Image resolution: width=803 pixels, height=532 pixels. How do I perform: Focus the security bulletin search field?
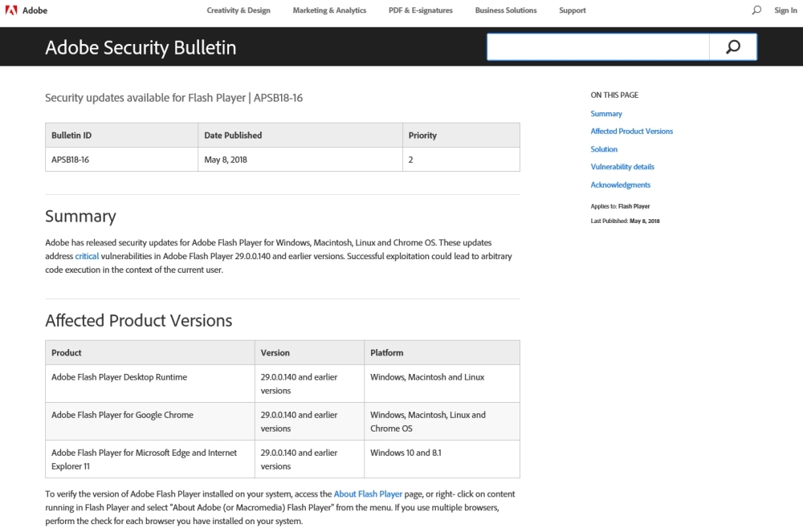tap(597, 47)
